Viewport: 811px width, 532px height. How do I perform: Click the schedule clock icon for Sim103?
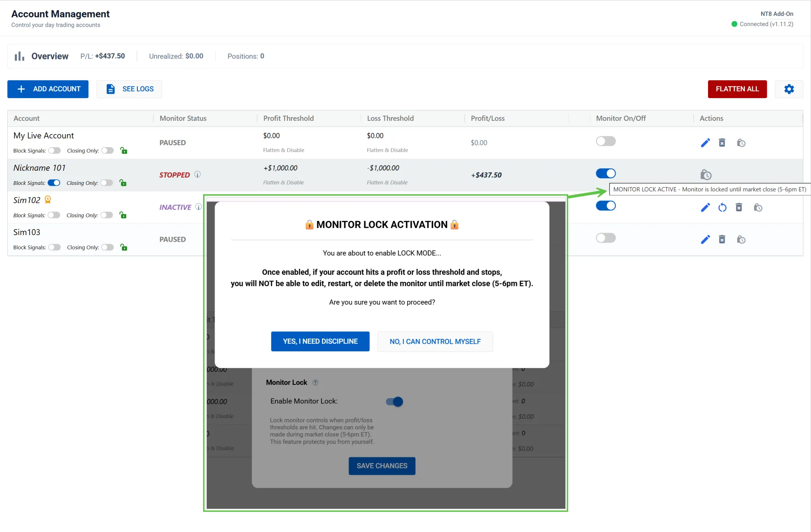[x=741, y=240]
